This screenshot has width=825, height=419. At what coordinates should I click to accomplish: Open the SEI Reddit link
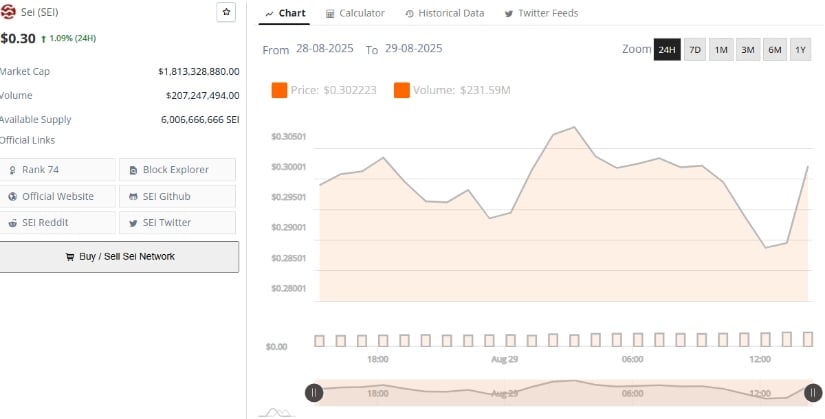(x=57, y=223)
